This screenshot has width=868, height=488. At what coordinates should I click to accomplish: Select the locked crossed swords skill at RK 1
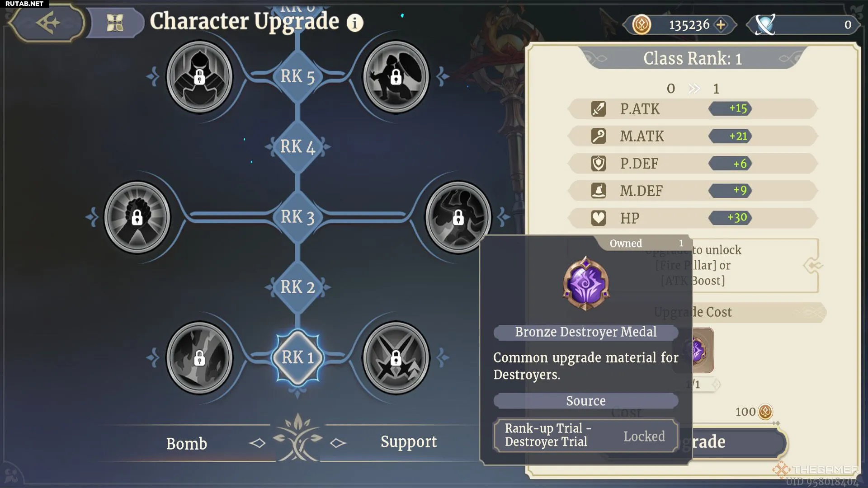[396, 358]
